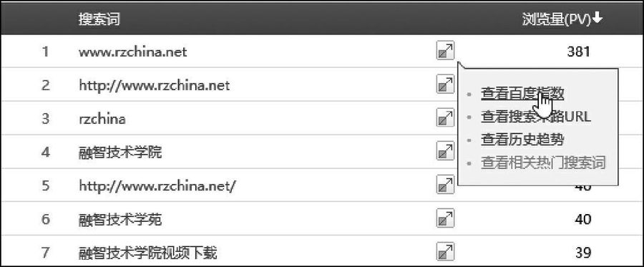644x267 pixels.
Task: Click expand icon for 融智技术学苑 row
Action: [x=445, y=218]
